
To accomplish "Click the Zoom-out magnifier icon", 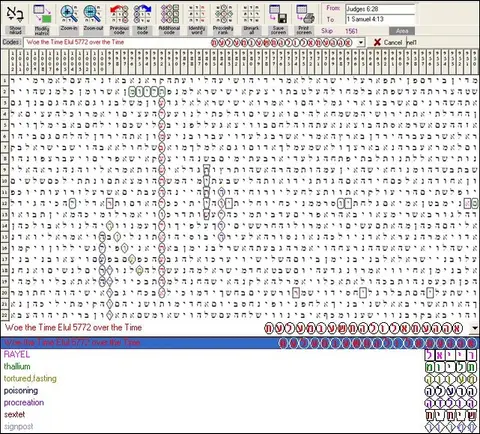I will [x=93, y=14].
